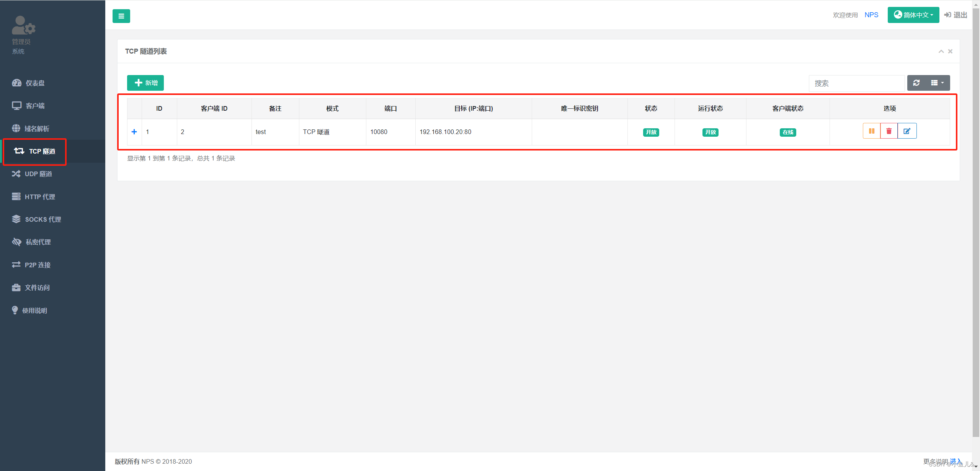Click the 开放 badge in 运行状态 column
Viewport: 980px width, 471px height.
click(710, 132)
